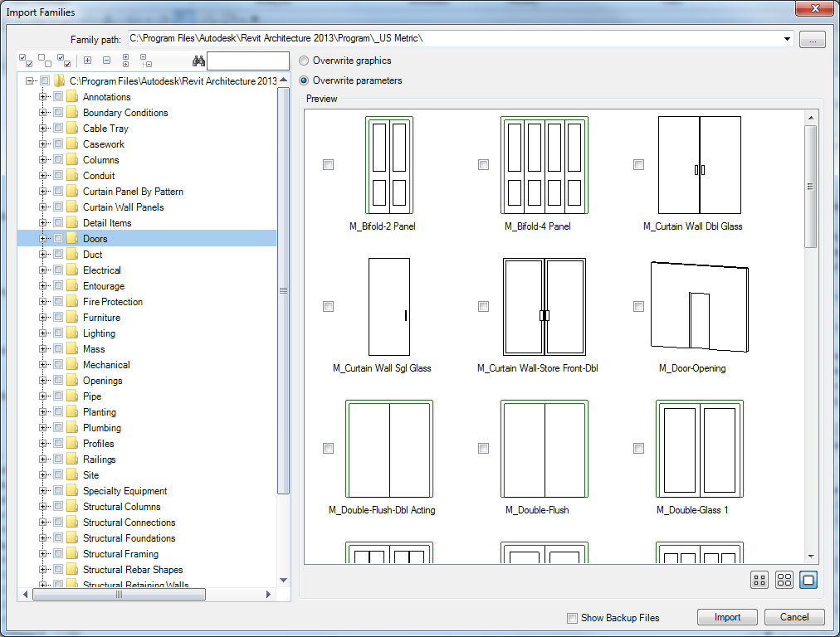The width and height of the screenshot is (840, 637).
Task: Click the uncheck-all families icon
Action: tap(44, 61)
